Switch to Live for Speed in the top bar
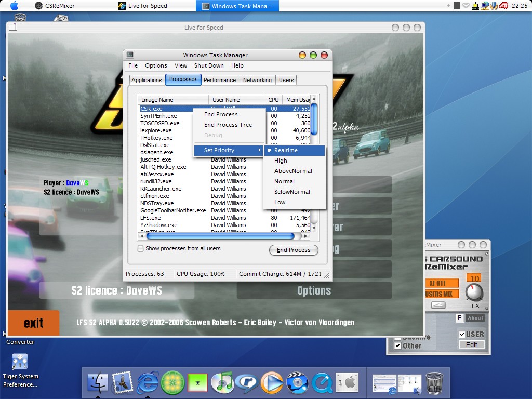Viewport: 532px width, 399px height. click(142, 6)
